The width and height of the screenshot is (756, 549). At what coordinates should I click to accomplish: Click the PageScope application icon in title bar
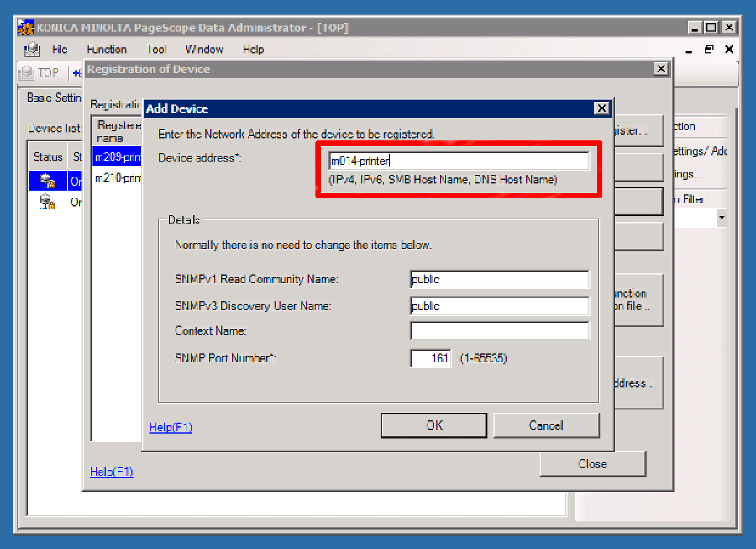(25, 28)
